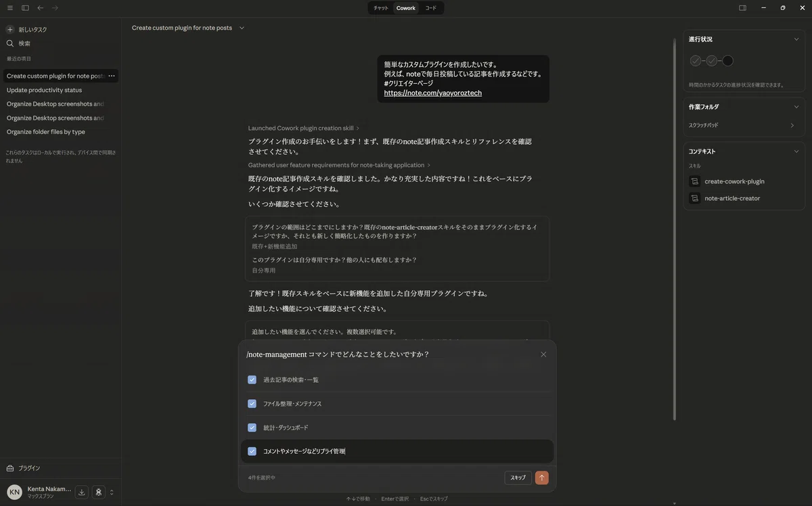Switch to the コード tab
Image resolution: width=812 pixels, height=506 pixels.
pos(430,8)
